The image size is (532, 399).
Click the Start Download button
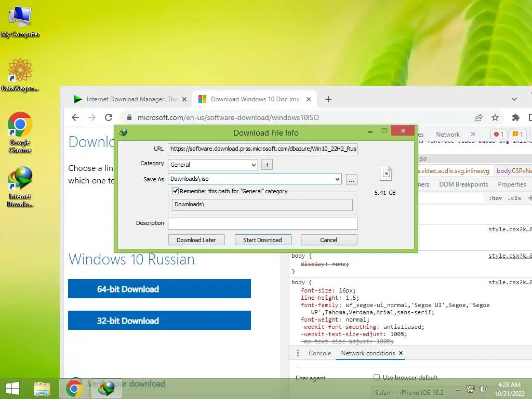262,240
